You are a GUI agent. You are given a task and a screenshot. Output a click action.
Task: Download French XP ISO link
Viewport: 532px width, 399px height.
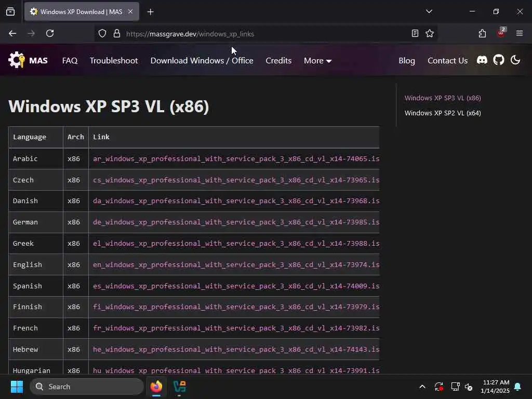pos(236,328)
